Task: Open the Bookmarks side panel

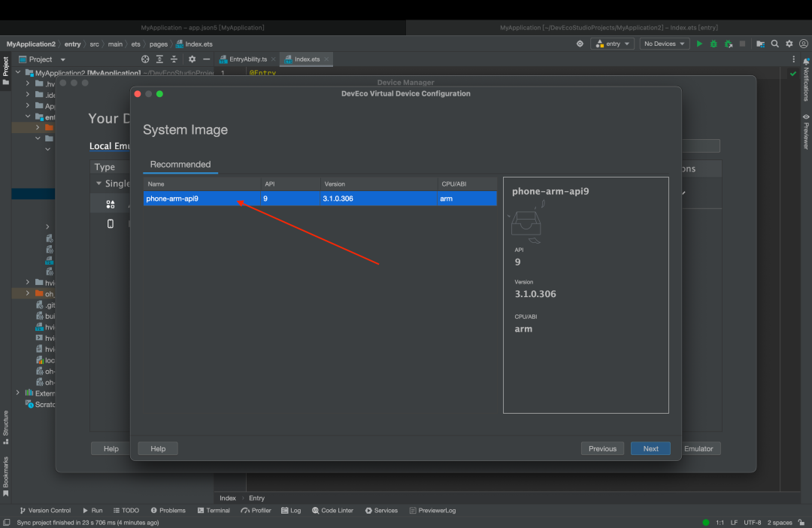Action: [6, 476]
